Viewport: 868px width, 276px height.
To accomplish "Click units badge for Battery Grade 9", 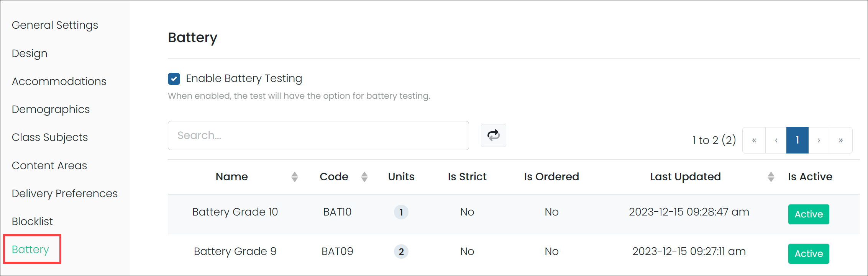I will pyautogui.click(x=401, y=252).
